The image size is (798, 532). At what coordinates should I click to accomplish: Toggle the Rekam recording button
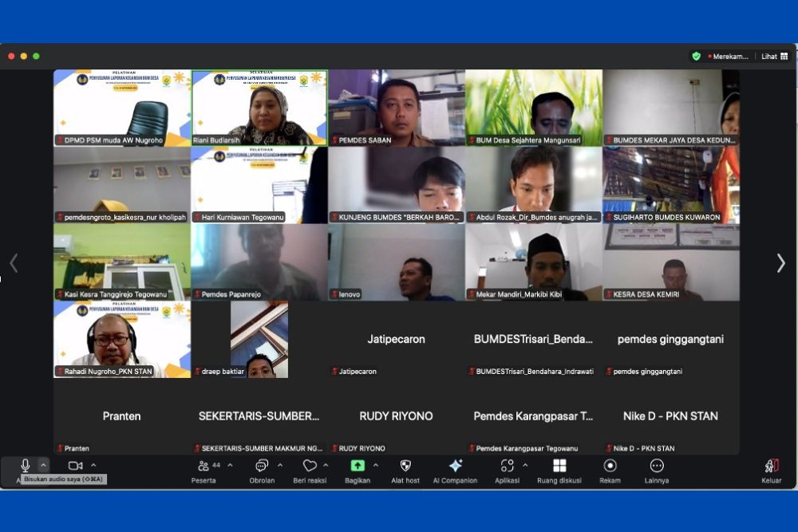(610, 466)
